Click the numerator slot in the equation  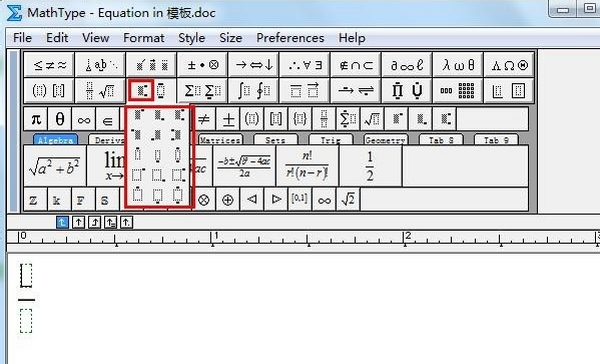point(26,275)
